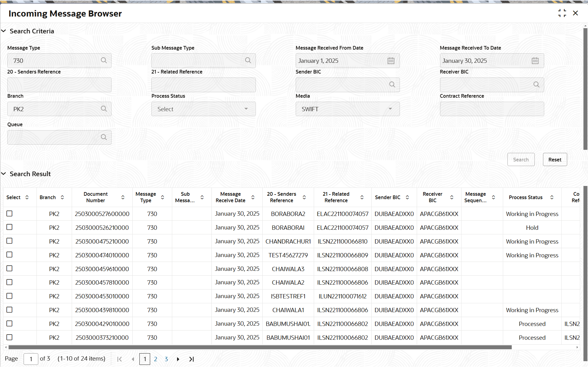Image resolution: width=588 pixels, height=367 pixels.
Task: Open Sub Message Type lookup search icon
Action: [248, 60]
